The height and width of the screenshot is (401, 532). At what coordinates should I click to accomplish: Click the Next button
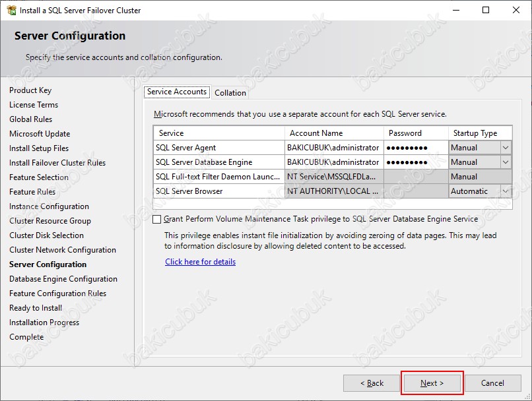pyautogui.click(x=432, y=383)
